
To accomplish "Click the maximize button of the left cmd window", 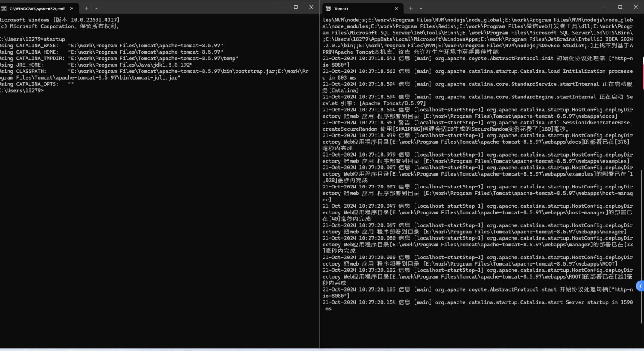I will click(x=296, y=7).
